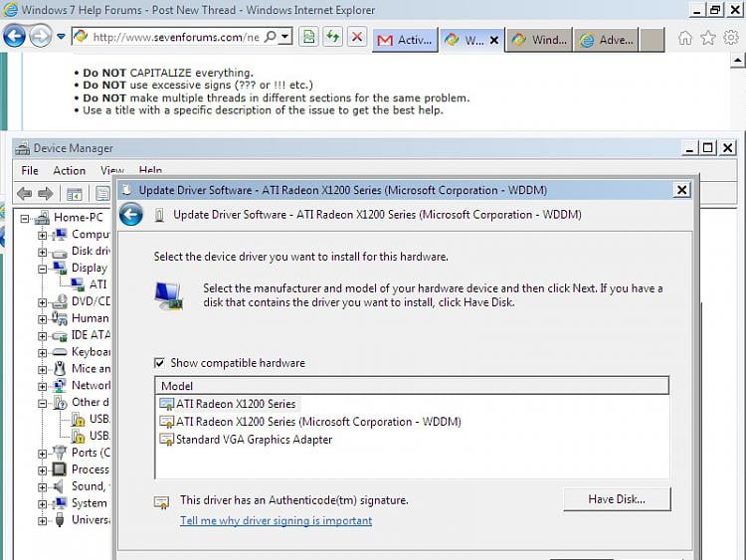Click the Processors category chip icon

pos(60,469)
